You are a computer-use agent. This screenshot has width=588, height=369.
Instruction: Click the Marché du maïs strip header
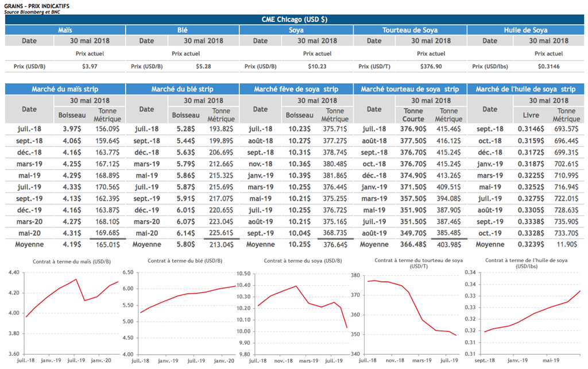tap(64, 89)
